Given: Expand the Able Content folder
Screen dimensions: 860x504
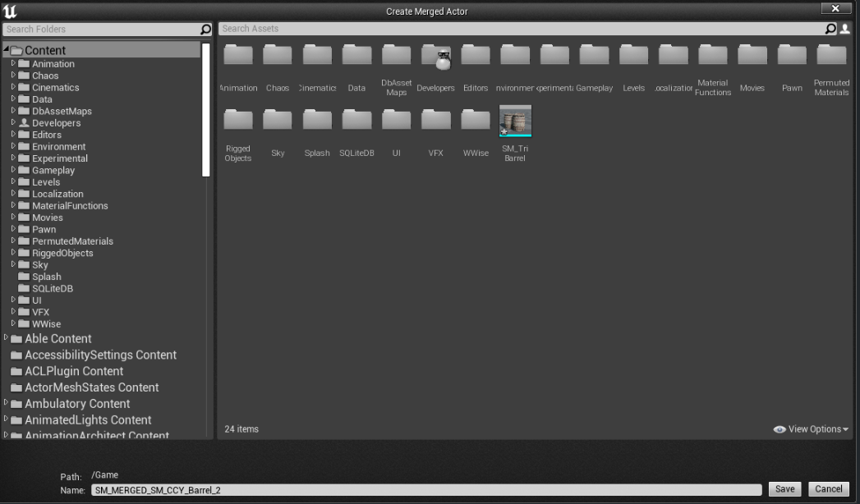Looking at the screenshot, I should click(x=6, y=337).
